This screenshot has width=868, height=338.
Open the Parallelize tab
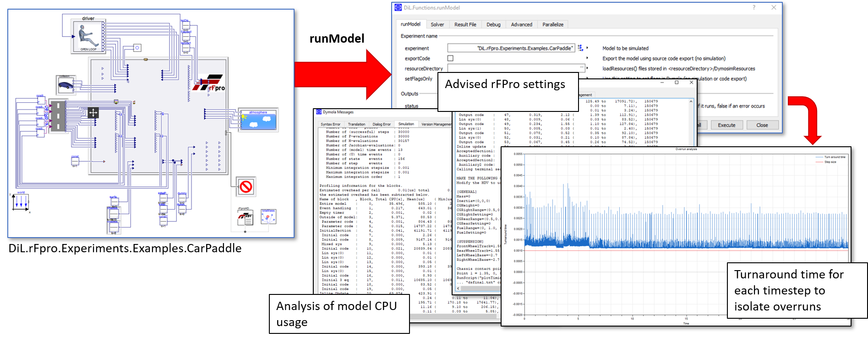(553, 24)
